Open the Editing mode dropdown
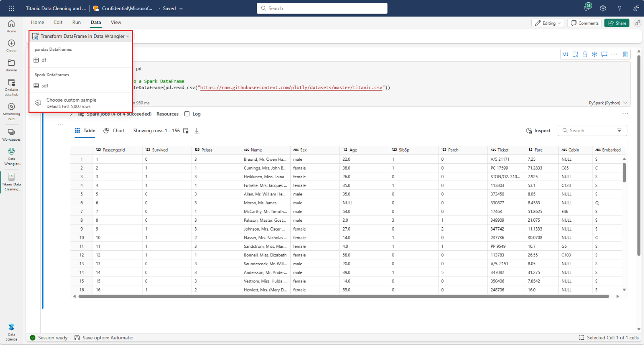 (x=547, y=23)
